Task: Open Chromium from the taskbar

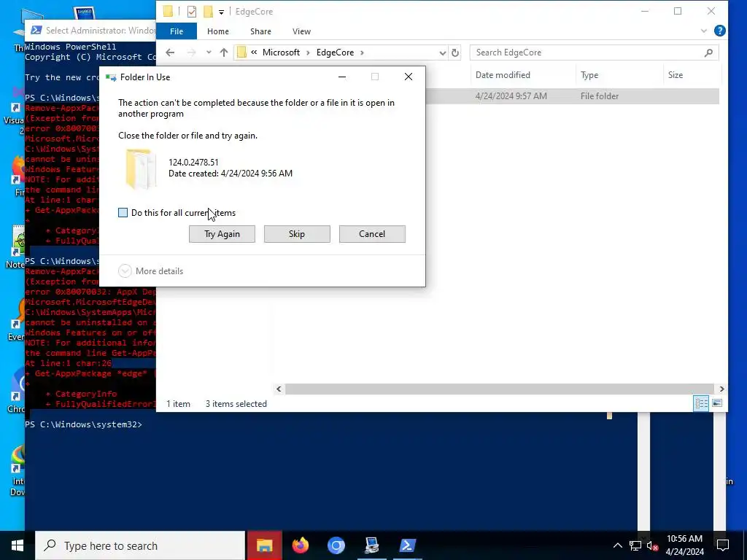Action: tap(336, 545)
